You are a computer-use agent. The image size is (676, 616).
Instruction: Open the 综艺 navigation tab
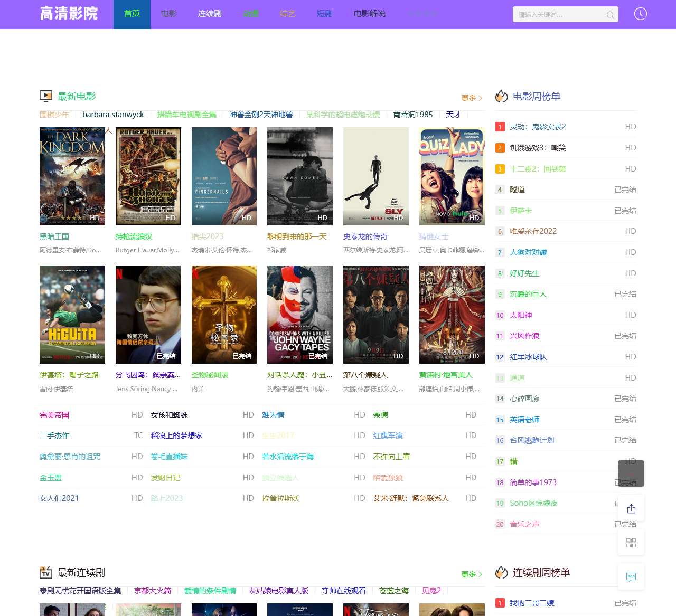tap(288, 14)
